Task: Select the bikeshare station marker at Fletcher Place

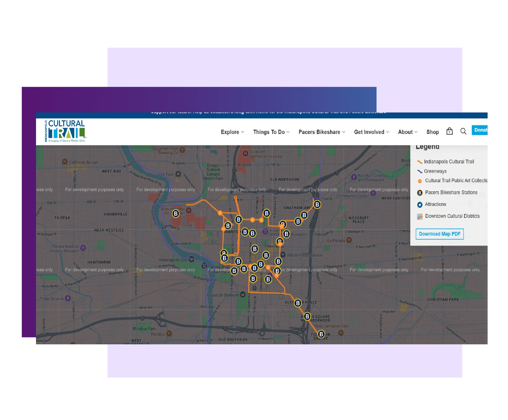Action: click(298, 303)
